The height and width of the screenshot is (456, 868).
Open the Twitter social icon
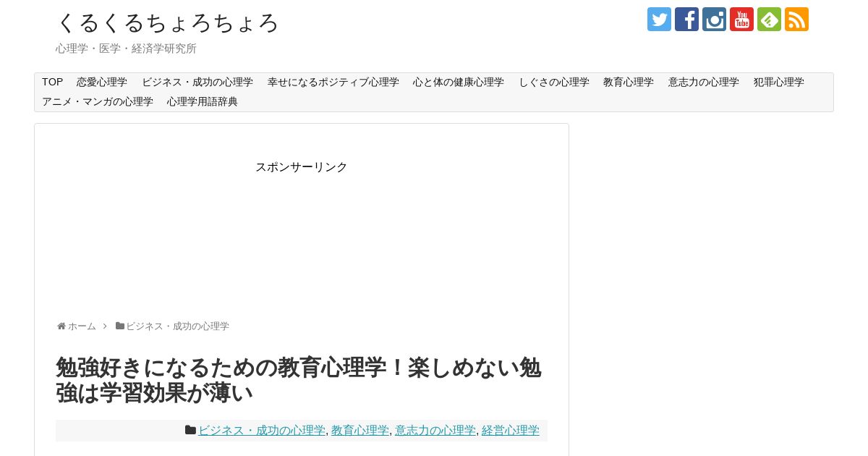pos(659,20)
